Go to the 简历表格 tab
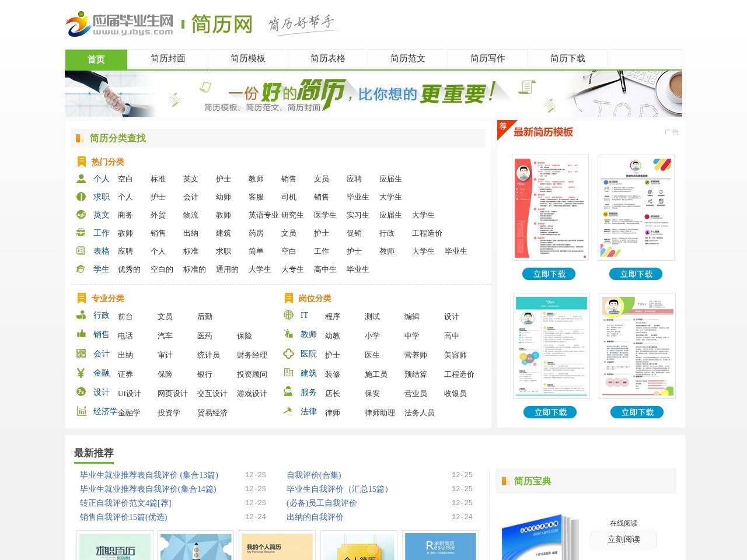Viewport: 747px width, 560px height. tap(328, 58)
